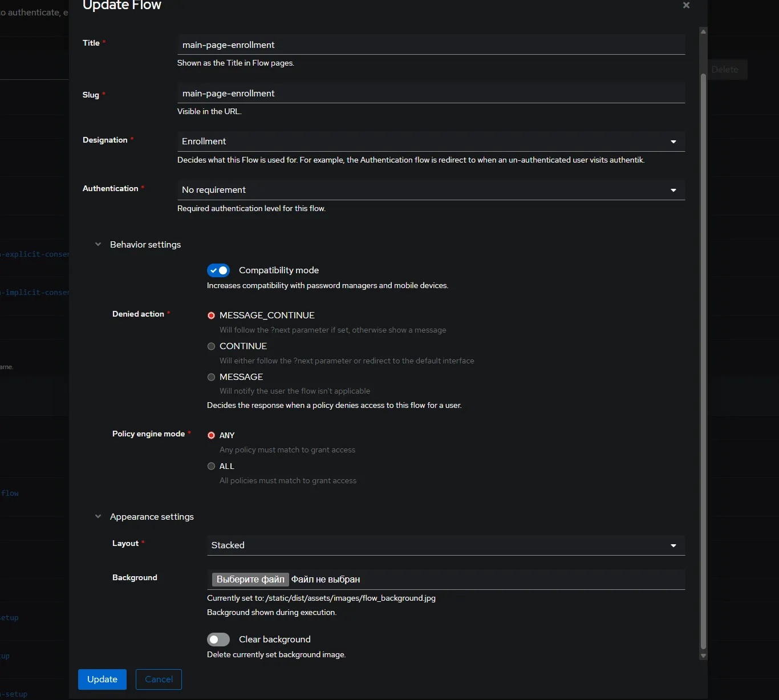Open the Layout dropdown showing Stacked
Viewport: 779px width, 700px height.
(x=445, y=545)
